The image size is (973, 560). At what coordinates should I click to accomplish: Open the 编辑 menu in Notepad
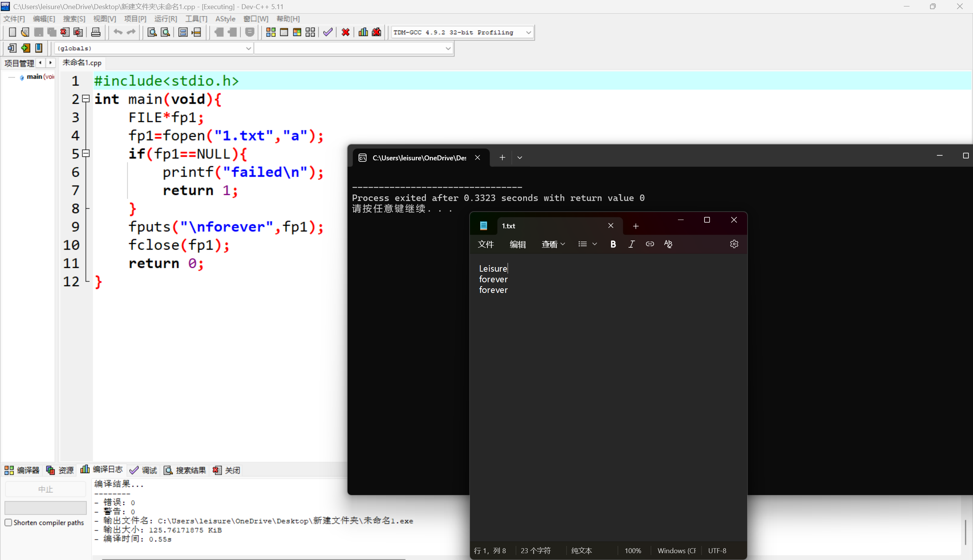(x=517, y=244)
